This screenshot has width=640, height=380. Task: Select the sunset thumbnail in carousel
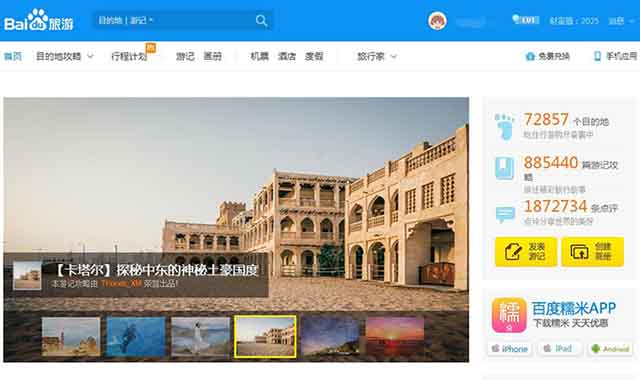point(394,336)
